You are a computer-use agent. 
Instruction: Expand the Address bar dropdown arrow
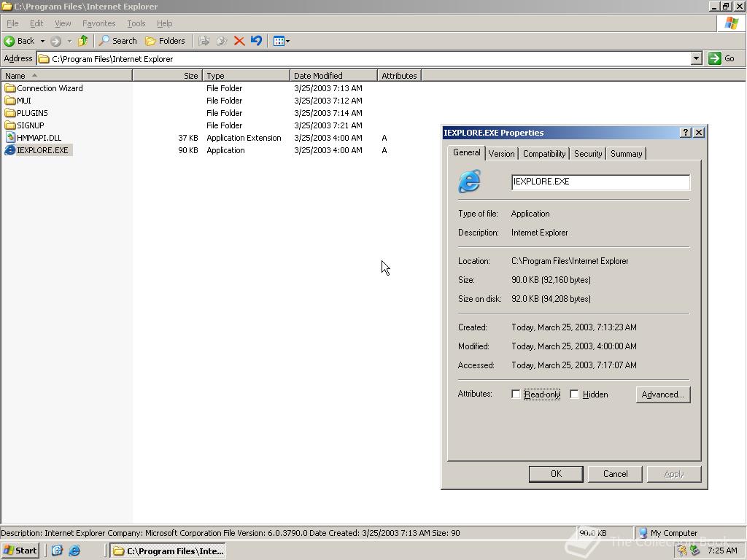pyautogui.click(x=697, y=58)
